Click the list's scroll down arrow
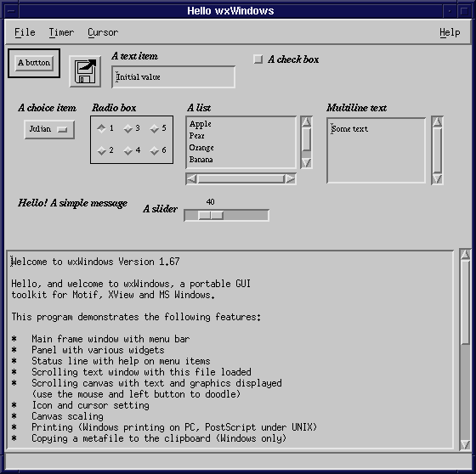Screen dimensions: 476x474 tap(306, 163)
